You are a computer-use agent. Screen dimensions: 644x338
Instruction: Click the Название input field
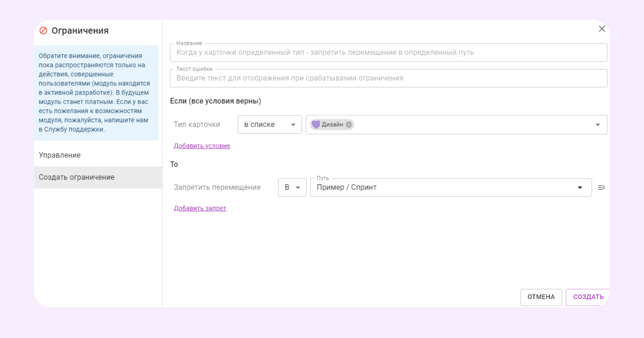388,52
